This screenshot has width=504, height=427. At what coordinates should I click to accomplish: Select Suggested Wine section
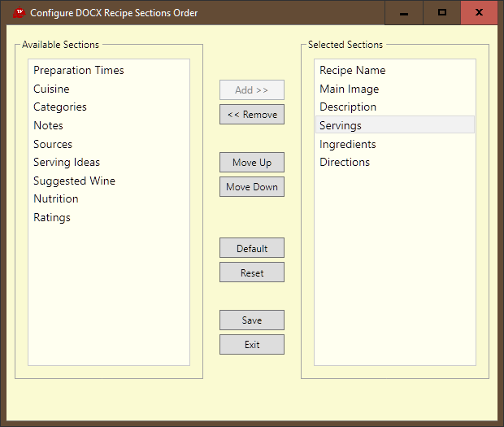[74, 181]
